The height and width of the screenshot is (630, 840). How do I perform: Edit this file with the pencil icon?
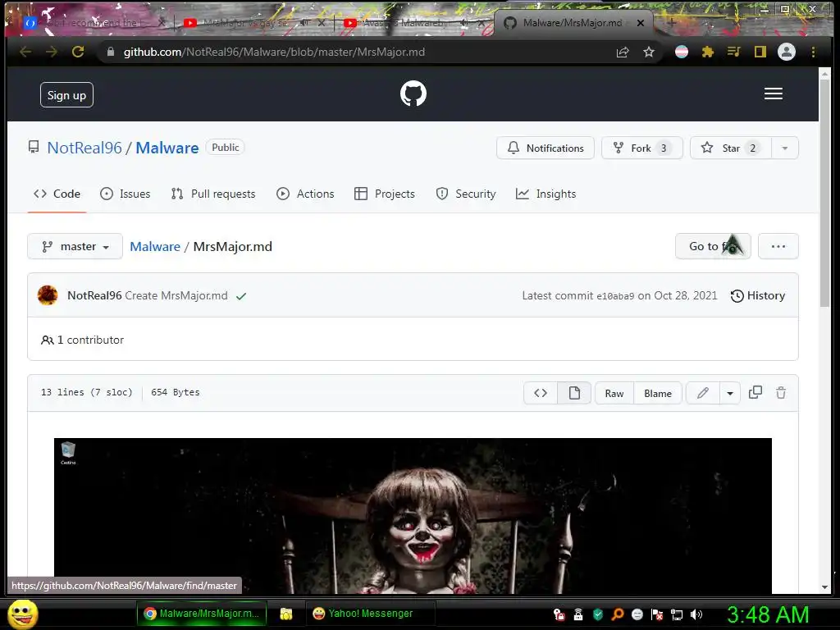pyautogui.click(x=703, y=393)
